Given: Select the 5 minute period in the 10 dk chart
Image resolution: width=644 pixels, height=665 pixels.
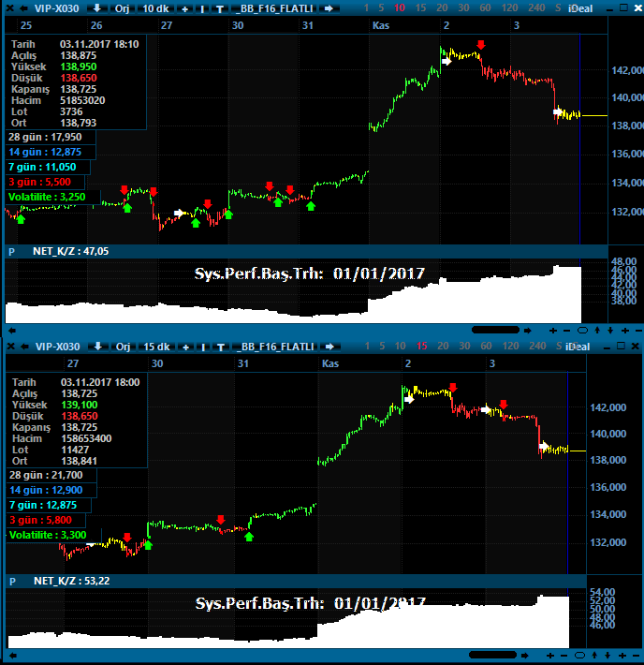Looking at the screenshot, I should point(381,8).
